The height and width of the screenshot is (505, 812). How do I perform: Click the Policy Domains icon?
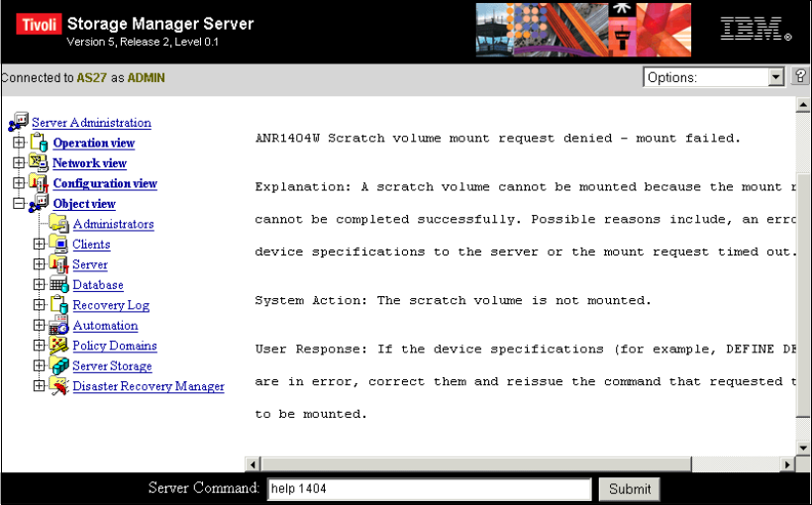(59, 345)
